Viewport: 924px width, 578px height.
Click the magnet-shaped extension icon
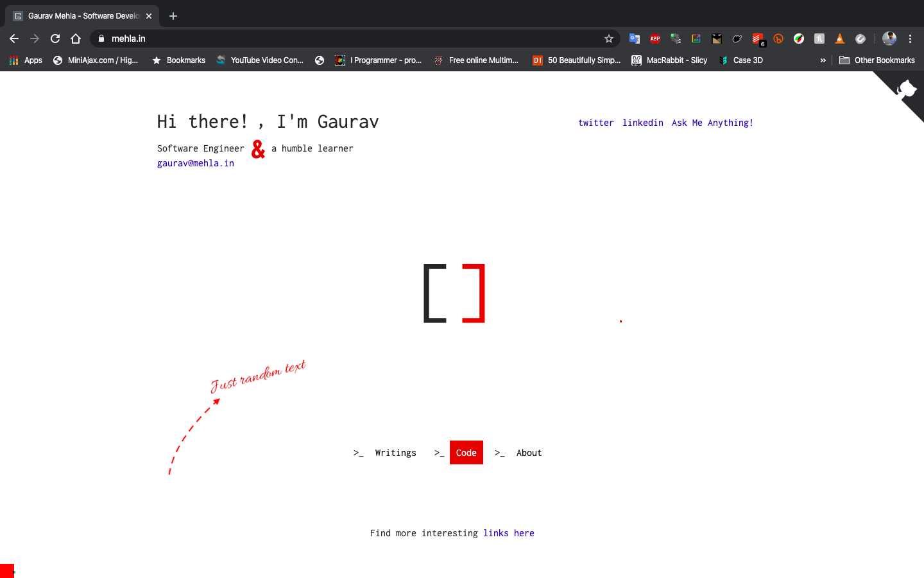click(860, 39)
